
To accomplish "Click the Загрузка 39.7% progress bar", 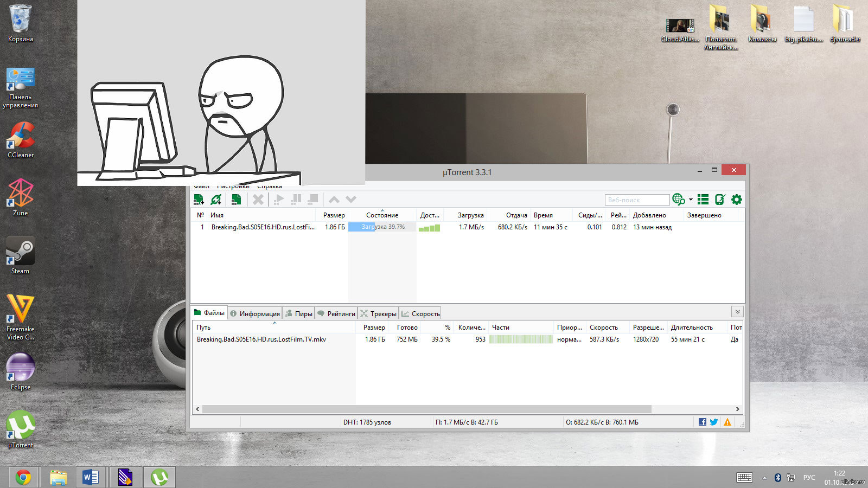I will 382,227.
